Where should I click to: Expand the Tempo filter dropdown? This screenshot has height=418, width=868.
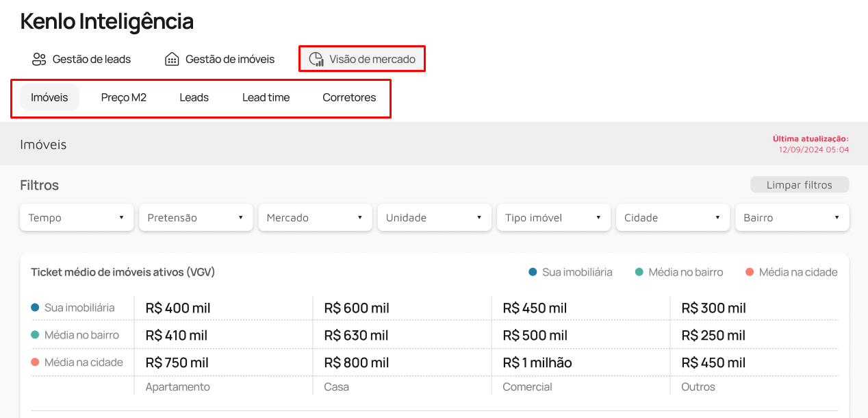tap(77, 217)
